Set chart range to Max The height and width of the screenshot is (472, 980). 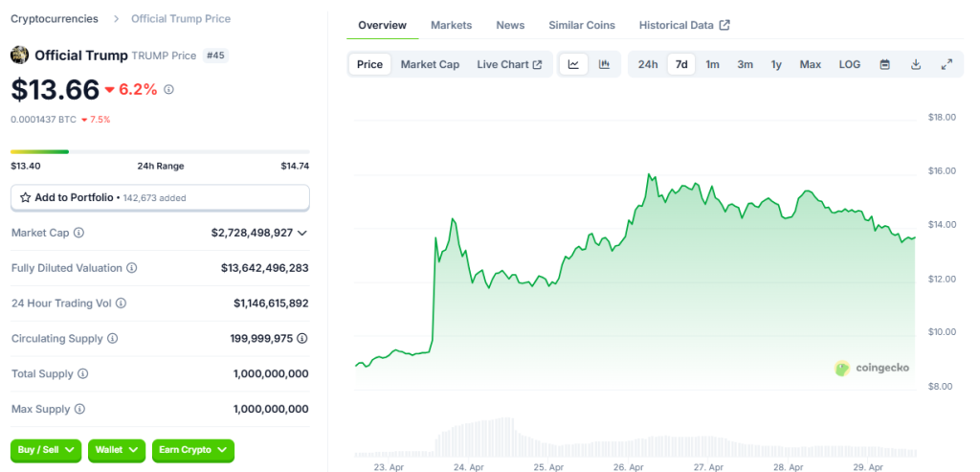tap(811, 64)
